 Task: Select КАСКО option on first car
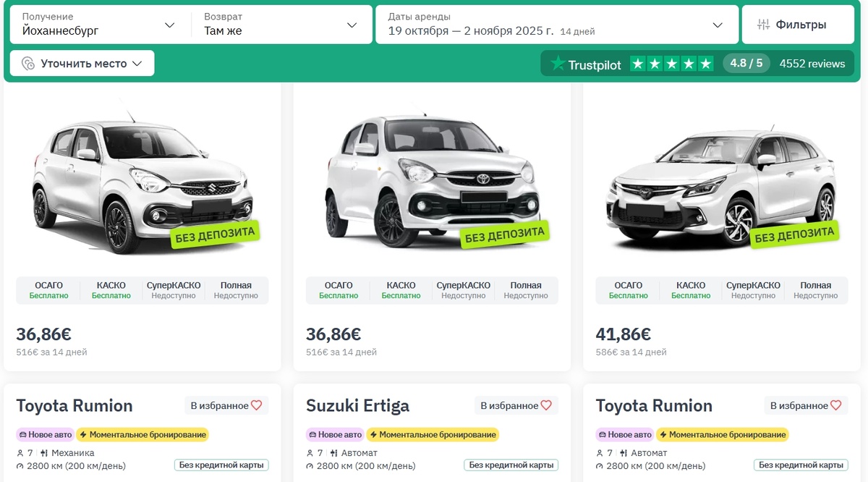click(111, 289)
